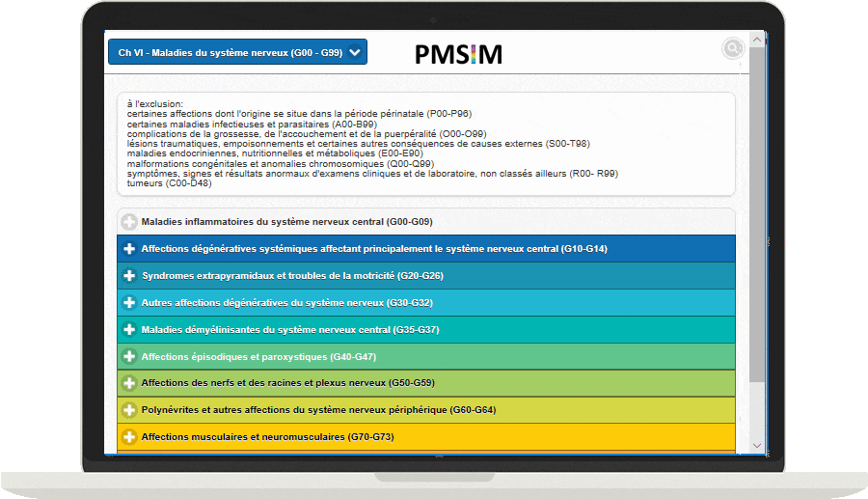This screenshot has width=868, height=499.
Task: Click the chevron arrow in chapter selector
Action: coord(355,53)
